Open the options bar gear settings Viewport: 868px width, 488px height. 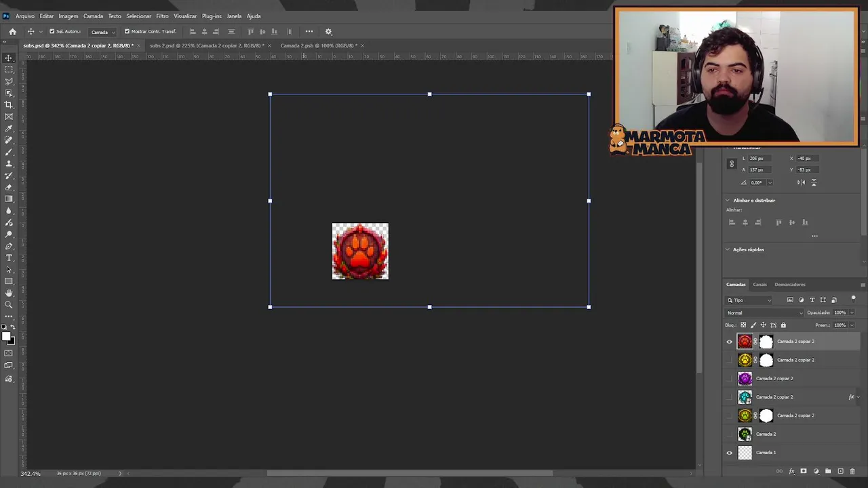[x=329, y=31]
